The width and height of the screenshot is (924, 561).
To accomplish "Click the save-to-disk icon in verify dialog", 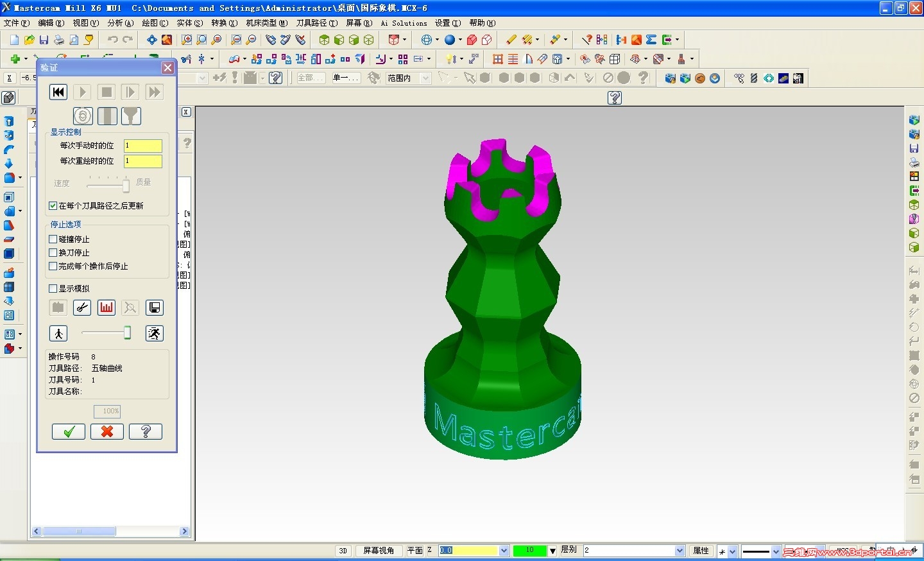I will (x=155, y=307).
